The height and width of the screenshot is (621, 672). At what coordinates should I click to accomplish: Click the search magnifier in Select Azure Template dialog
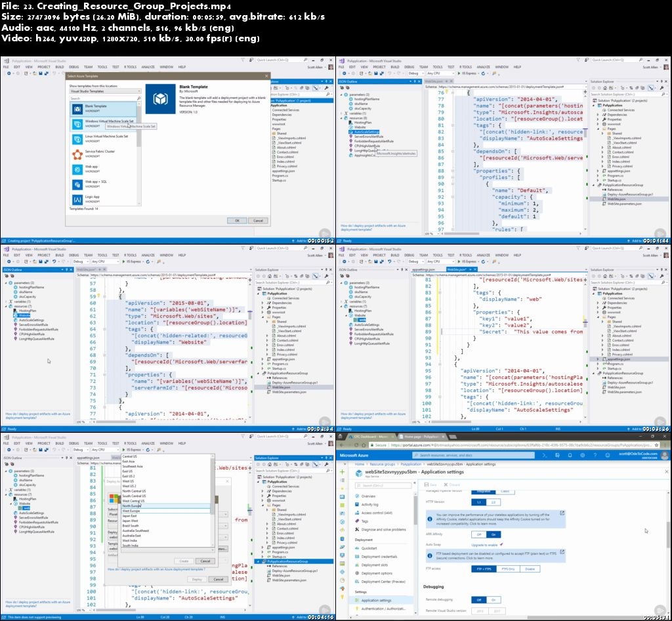[138, 98]
